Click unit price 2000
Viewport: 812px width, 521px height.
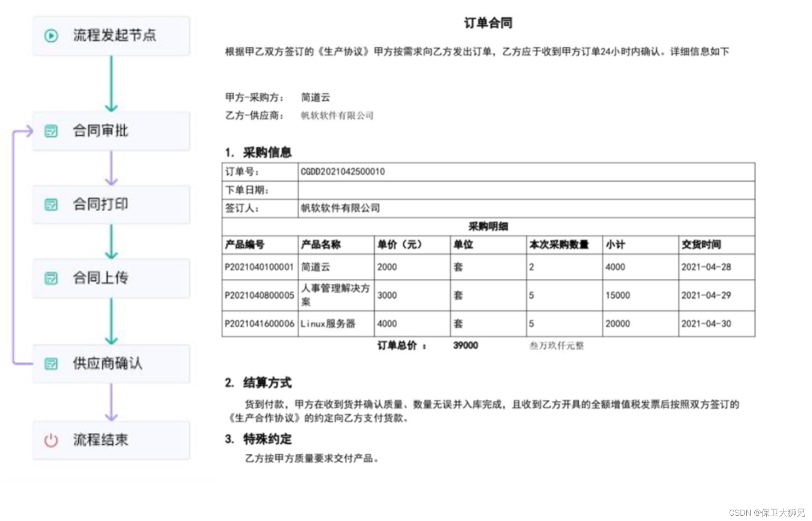click(x=387, y=267)
